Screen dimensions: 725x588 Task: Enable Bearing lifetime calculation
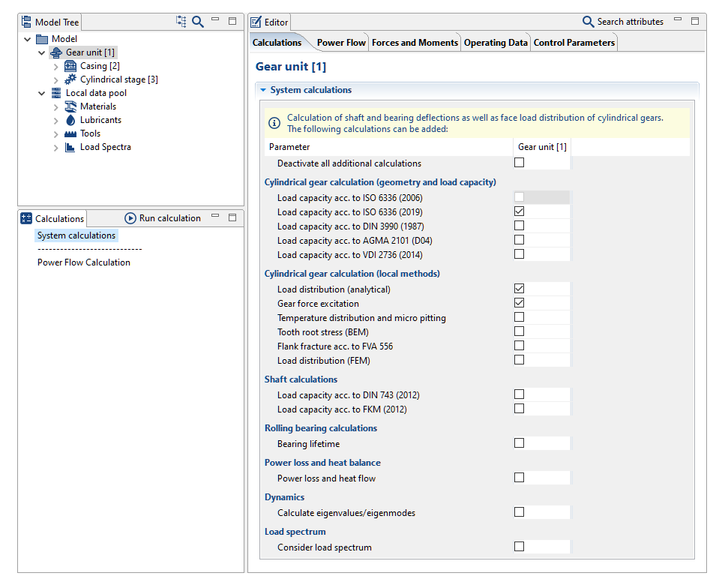(x=518, y=442)
